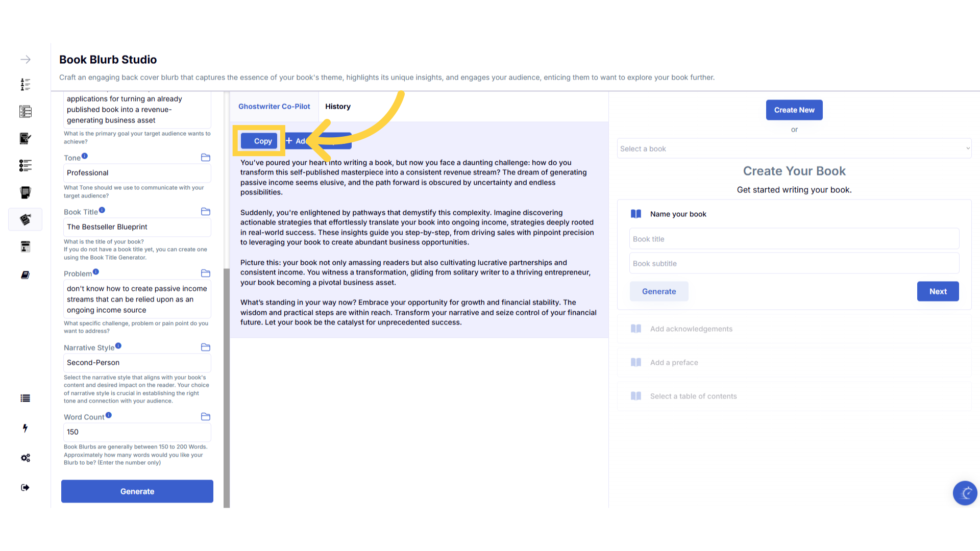The width and height of the screenshot is (980, 551).
Task: Open the book icon in the left sidebar
Action: click(26, 275)
